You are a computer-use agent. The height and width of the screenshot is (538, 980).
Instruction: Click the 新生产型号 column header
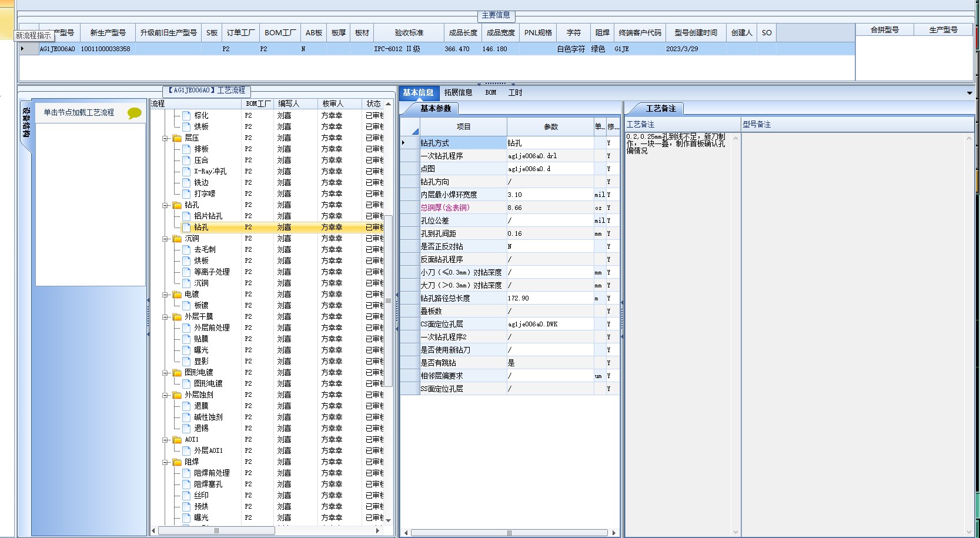point(108,33)
